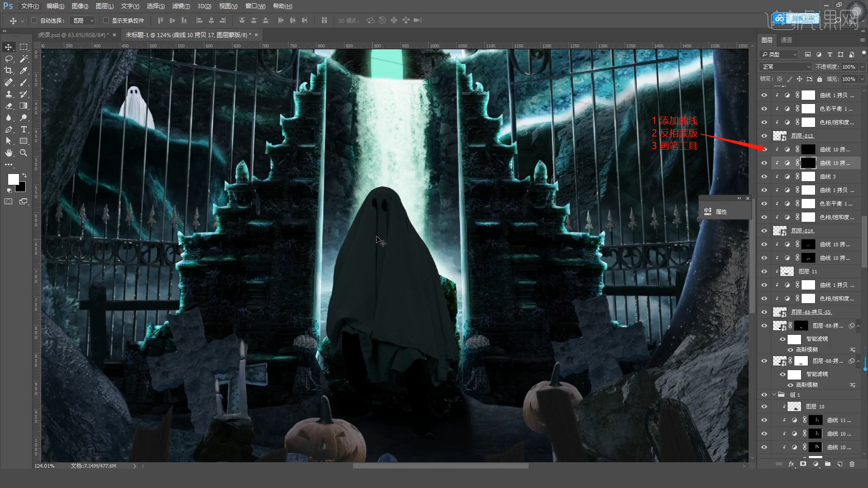Select the Eraser tool
The width and height of the screenshot is (868, 488).
9,106
